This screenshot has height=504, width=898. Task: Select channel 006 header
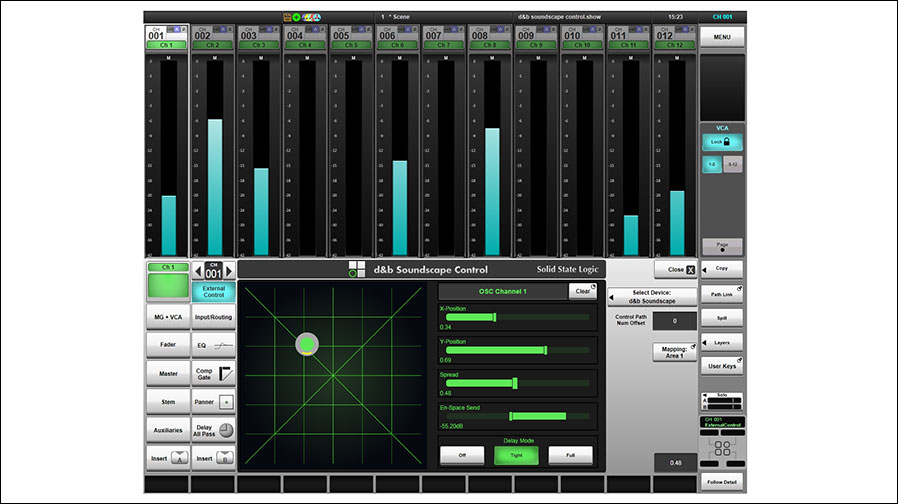click(x=397, y=37)
